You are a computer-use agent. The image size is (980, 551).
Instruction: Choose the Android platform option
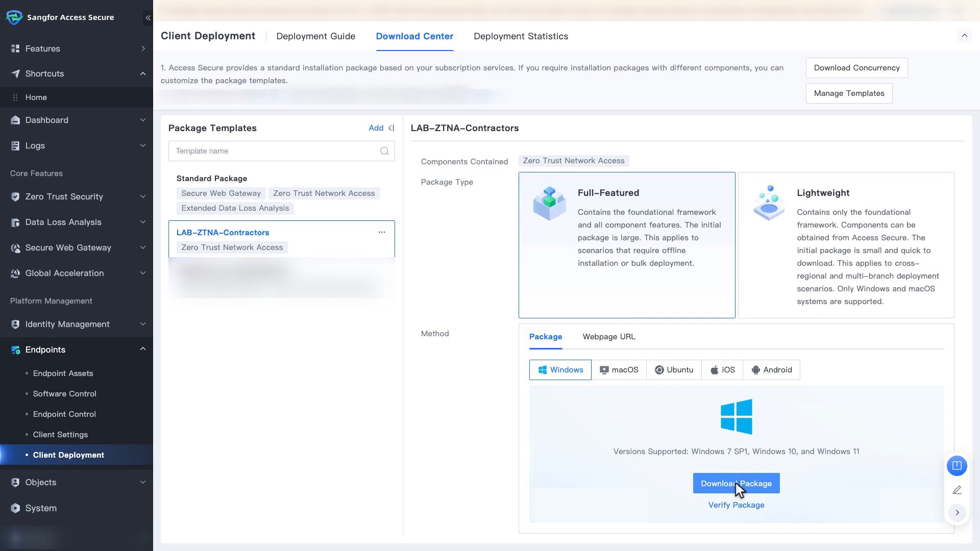point(771,370)
